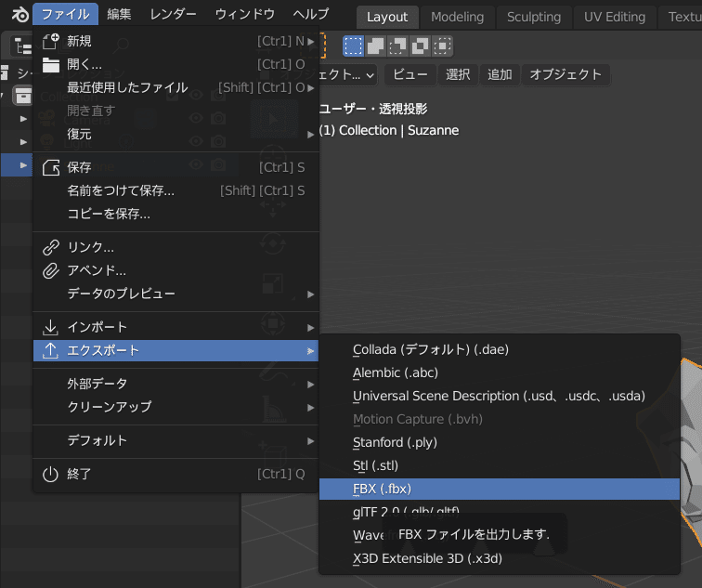The image size is (702, 588).
Task: Open the ファイル menu
Action: tap(65, 14)
